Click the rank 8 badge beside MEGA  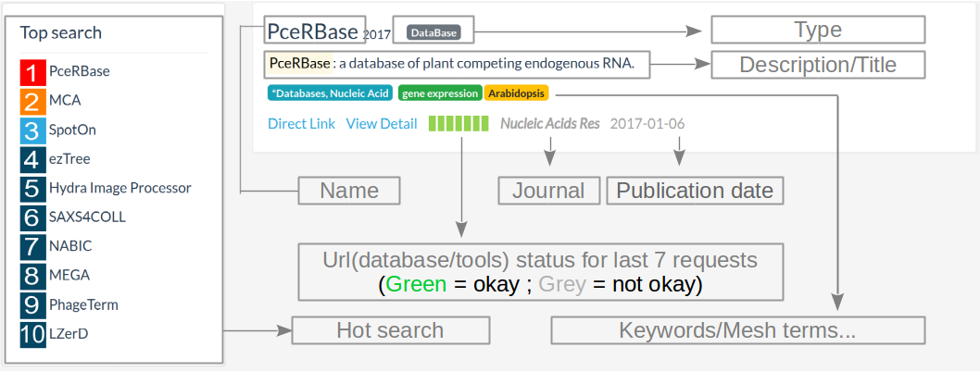[32, 276]
